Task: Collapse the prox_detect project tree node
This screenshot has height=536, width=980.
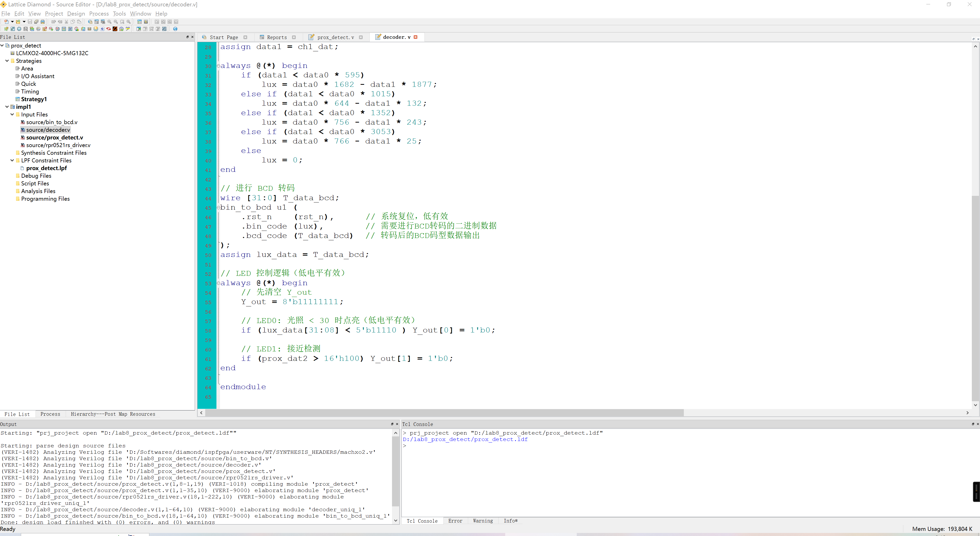Action: pyautogui.click(x=2, y=45)
